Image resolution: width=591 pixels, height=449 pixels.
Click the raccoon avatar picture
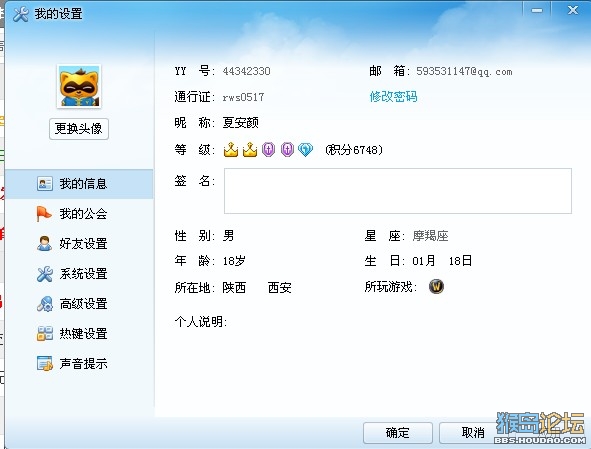(x=79, y=86)
